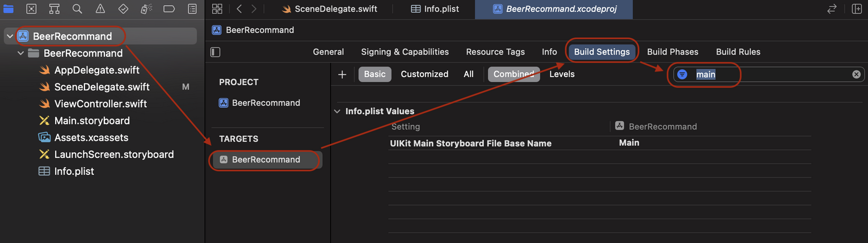Click the add build setting plus button
This screenshot has width=868, height=243.
tap(342, 74)
